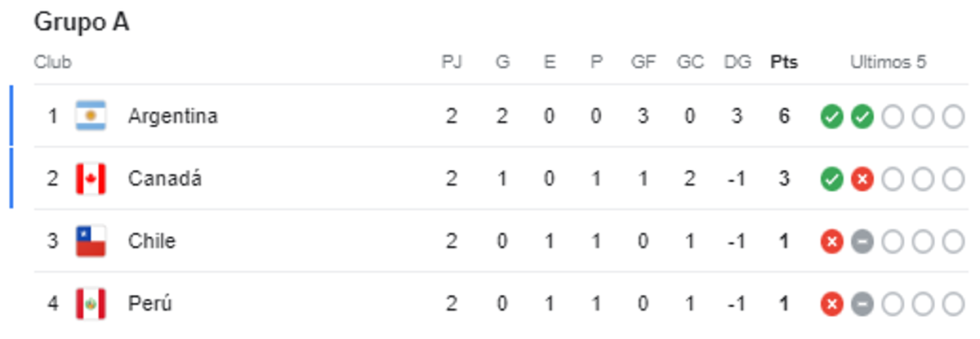
Task: Click Argentina's first green win checkmark
Action: pos(831,117)
